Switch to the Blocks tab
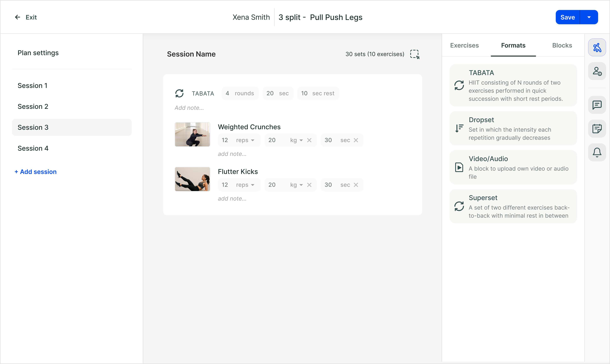Screen dimensions: 610x364 point(562,45)
